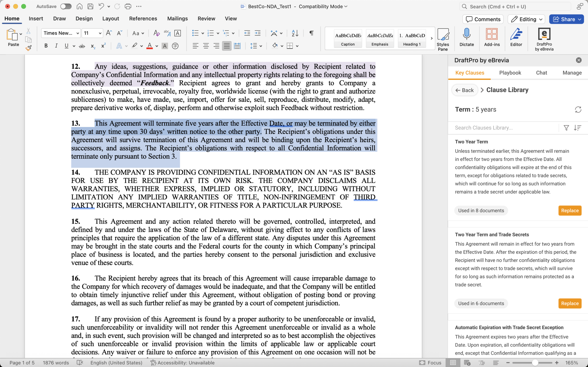
Task: Click the Focus button in status bar
Action: pyautogui.click(x=430, y=363)
